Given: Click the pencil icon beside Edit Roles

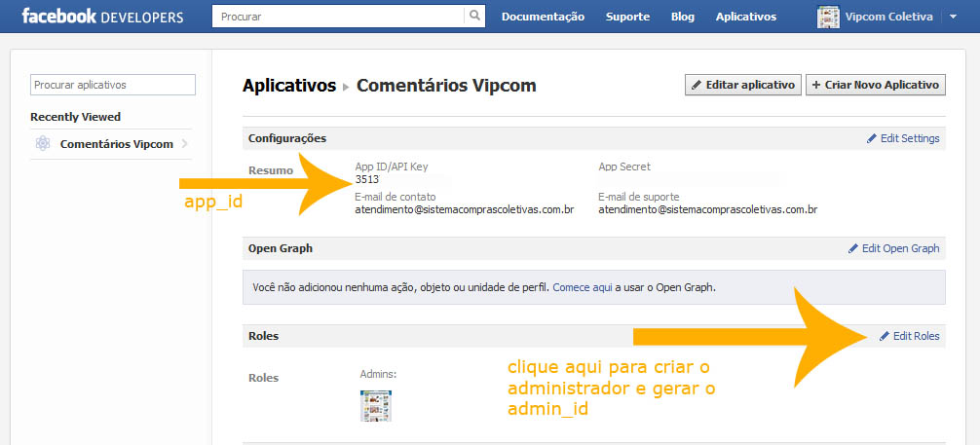Looking at the screenshot, I should (884, 336).
